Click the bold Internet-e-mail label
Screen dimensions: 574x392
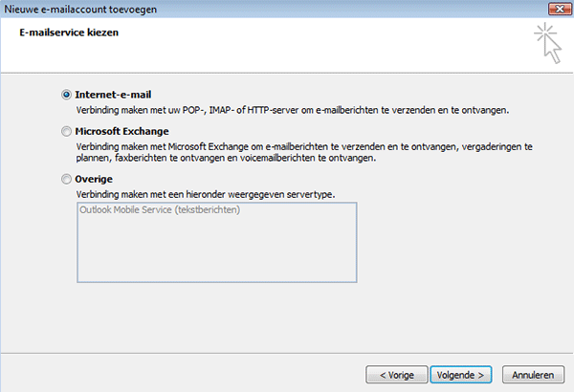coord(113,95)
